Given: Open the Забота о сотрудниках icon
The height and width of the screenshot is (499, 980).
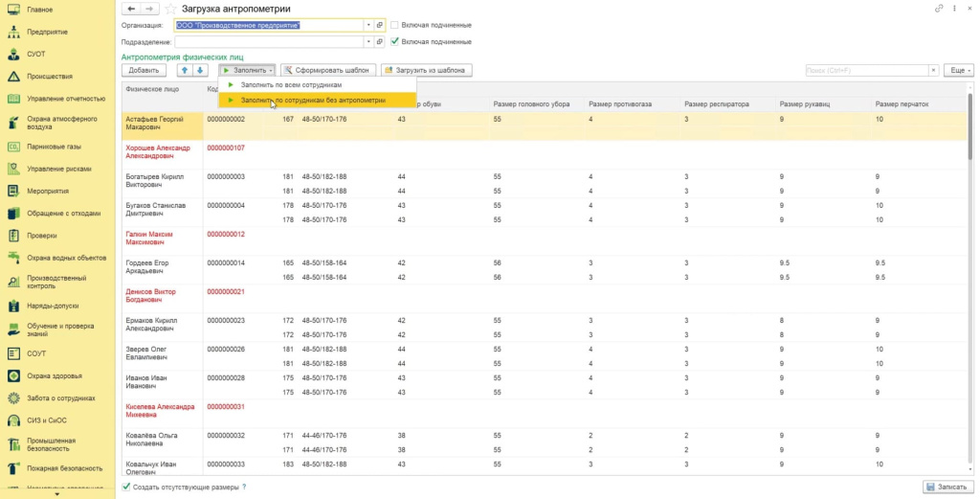Looking at the screenshot, I should (x=13, y=398).
